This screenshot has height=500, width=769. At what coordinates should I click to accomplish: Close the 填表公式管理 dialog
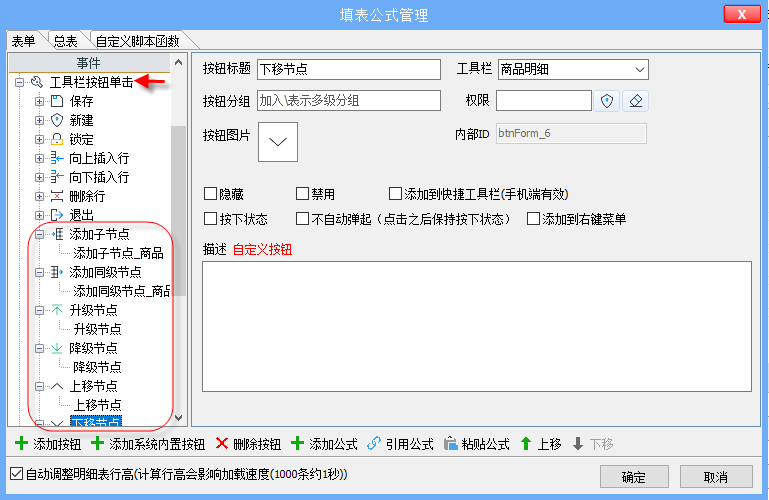tap(742, 14)
